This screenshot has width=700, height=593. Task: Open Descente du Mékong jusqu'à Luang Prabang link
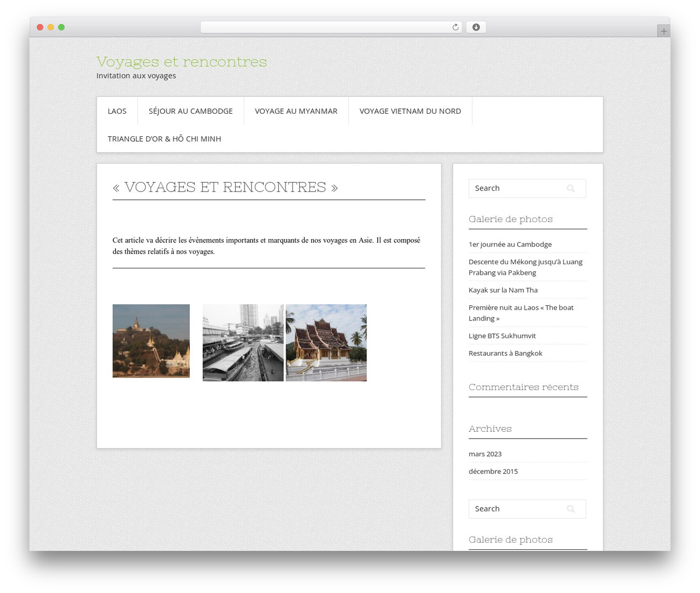coord(526,267)
